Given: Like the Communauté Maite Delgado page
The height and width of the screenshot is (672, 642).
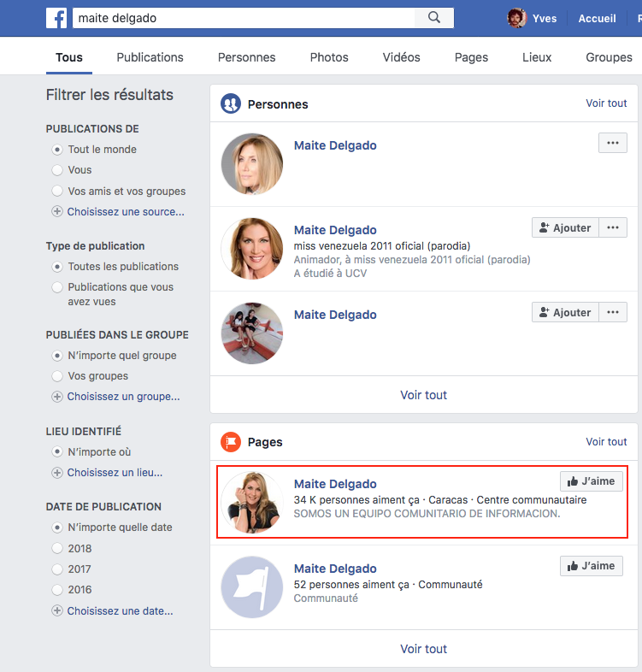Looking at the screenshot, I should (591, 566).
